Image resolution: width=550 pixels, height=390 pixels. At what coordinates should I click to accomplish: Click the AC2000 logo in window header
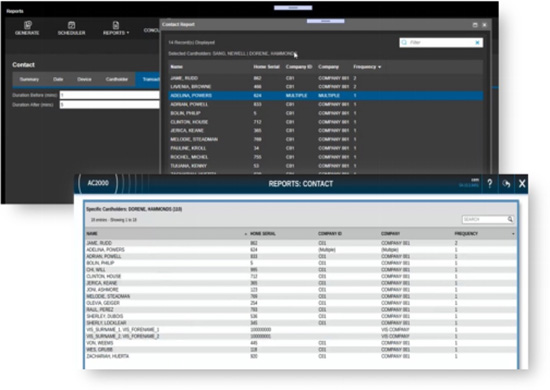pos(98,183)
